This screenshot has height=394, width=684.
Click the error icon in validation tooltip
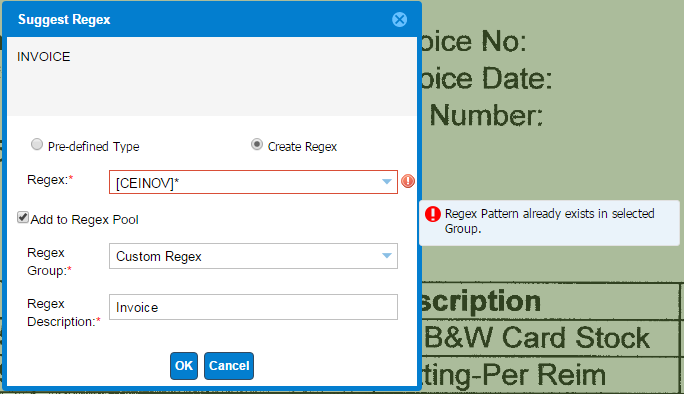pyautogui.click(x=433, y=214)
